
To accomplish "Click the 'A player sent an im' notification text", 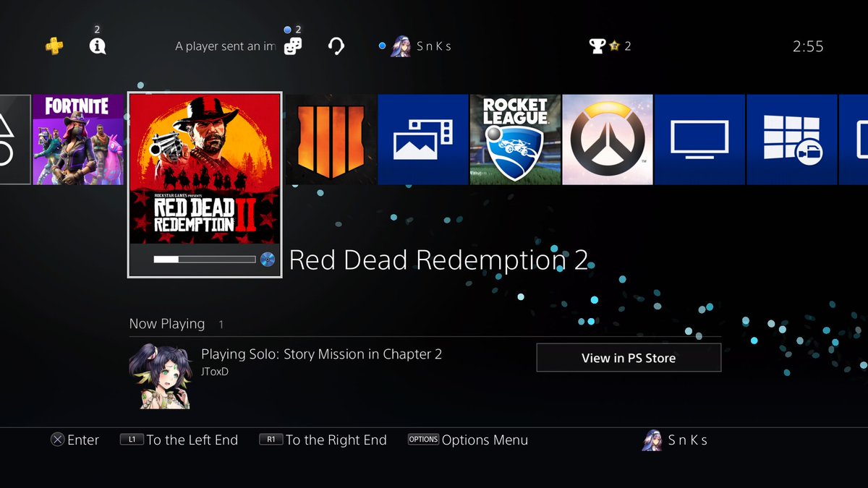I will tap(225, 46).
